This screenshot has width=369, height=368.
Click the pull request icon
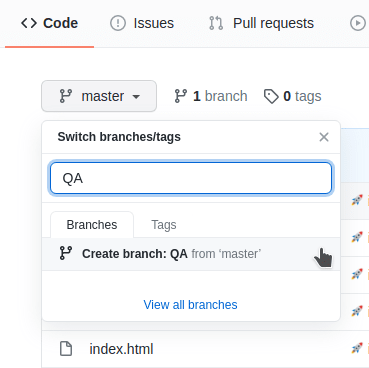pos(216,23)
